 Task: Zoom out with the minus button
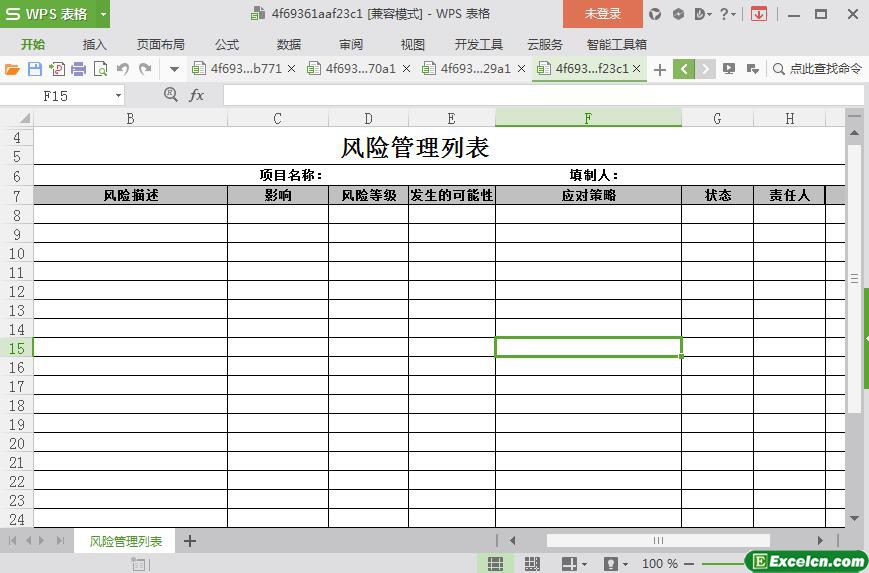(x=690, y=564)
